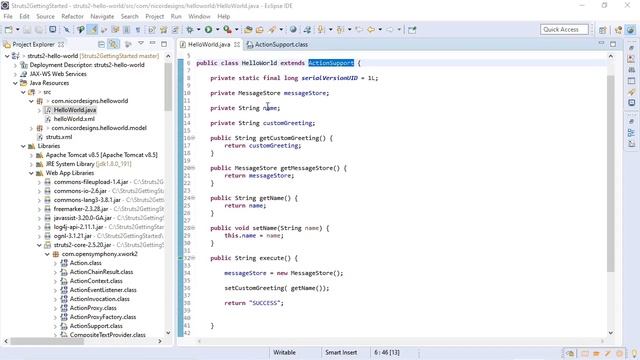Click the active perspective button far right

(x=631, y=30)
